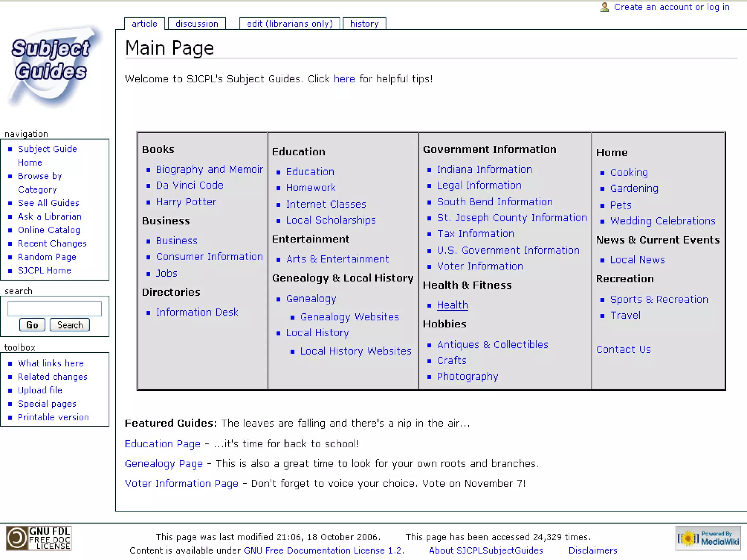Image resolution: width=747 pixels, height=560 pixels.
Task: Visit St. Joseph County Information
Action: click(512, 218)
